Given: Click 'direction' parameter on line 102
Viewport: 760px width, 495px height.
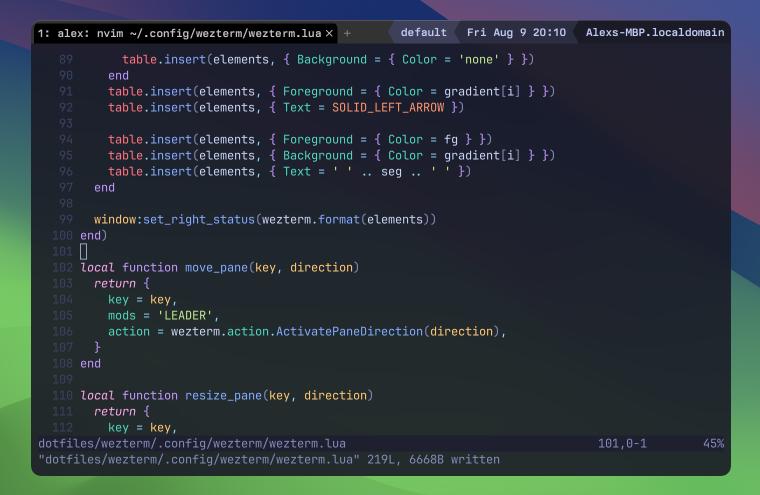Looking at the screenshot, I should (321, 268).
